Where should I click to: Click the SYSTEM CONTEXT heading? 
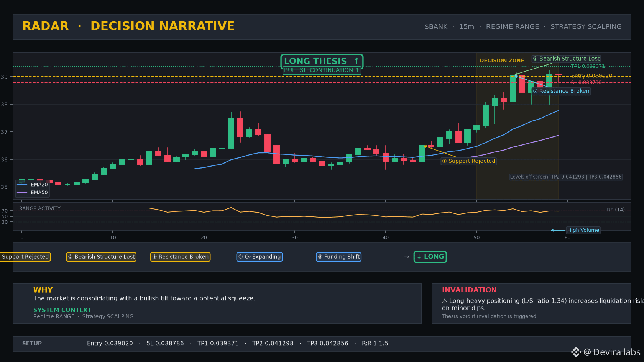click(x=62, y=310)
